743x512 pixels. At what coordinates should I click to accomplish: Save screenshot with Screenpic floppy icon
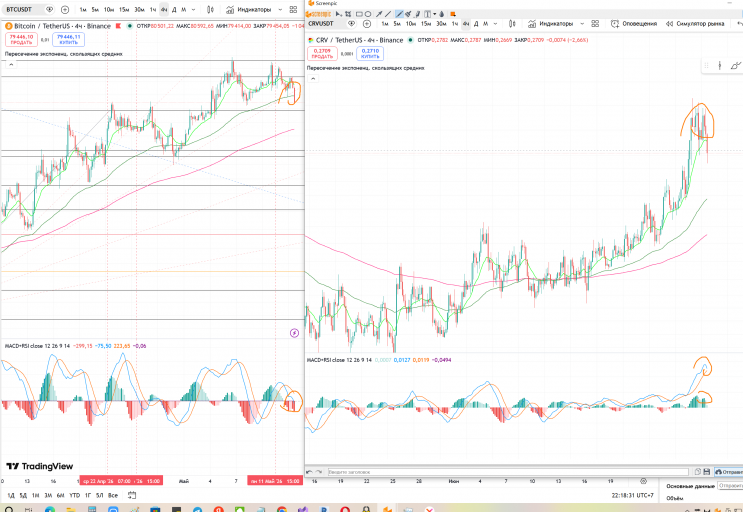pos(707,472)
